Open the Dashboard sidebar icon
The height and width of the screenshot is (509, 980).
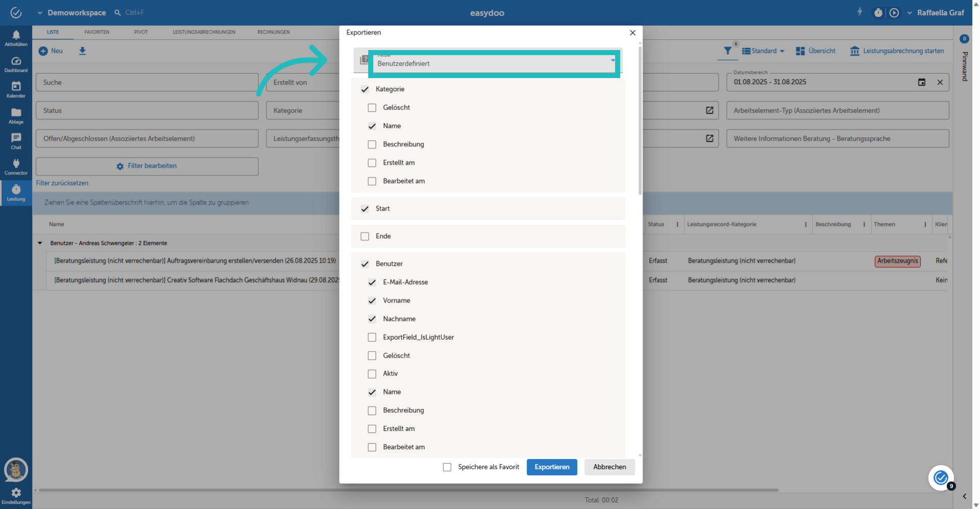(x=16, y=61)
